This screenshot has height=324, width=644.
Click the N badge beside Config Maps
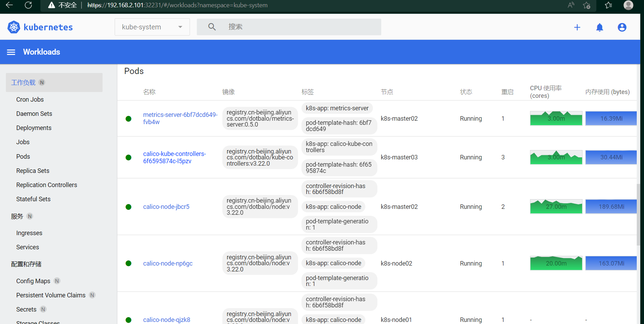coord(57,281)
